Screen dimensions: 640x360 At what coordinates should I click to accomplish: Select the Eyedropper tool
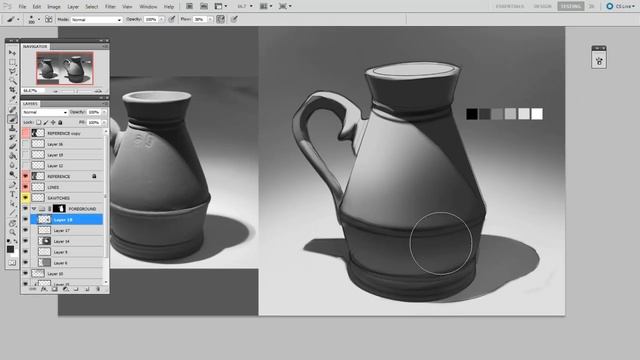pyautogui.click(x=12, y=99)
